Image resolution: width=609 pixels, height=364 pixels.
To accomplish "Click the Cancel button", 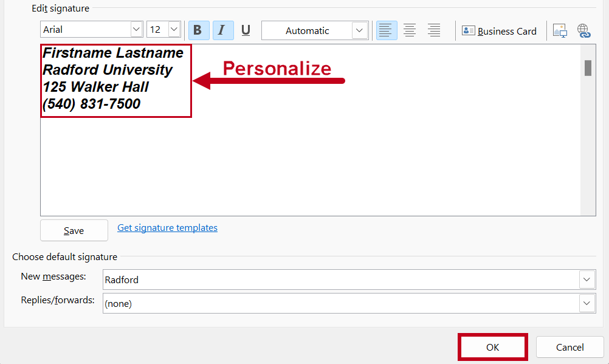I will click(569, 347).
